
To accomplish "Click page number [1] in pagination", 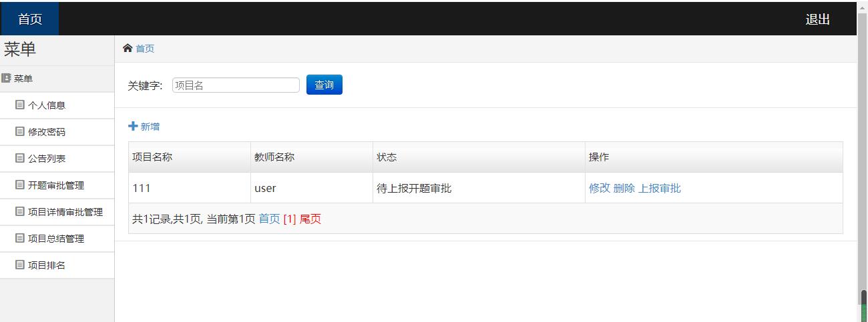I will point(290,219).
